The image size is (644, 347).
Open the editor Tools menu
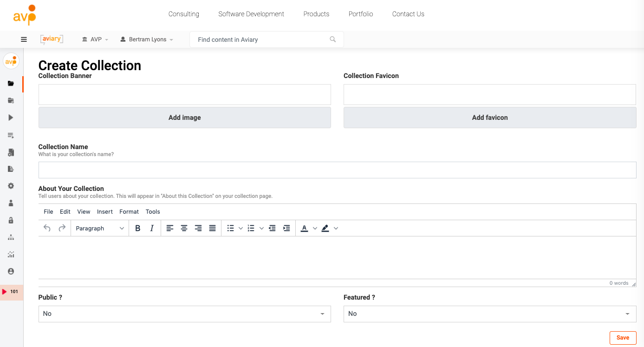(x=153, y=211)
